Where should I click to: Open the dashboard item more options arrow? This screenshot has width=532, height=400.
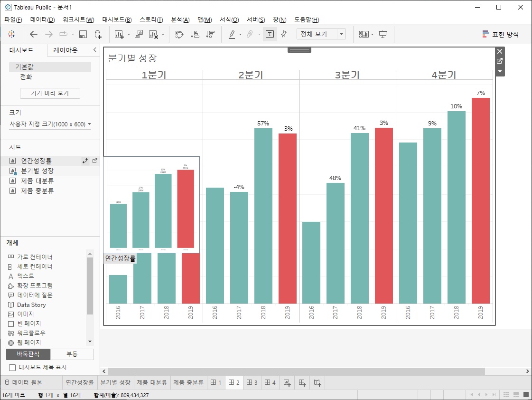pos(500,71)
